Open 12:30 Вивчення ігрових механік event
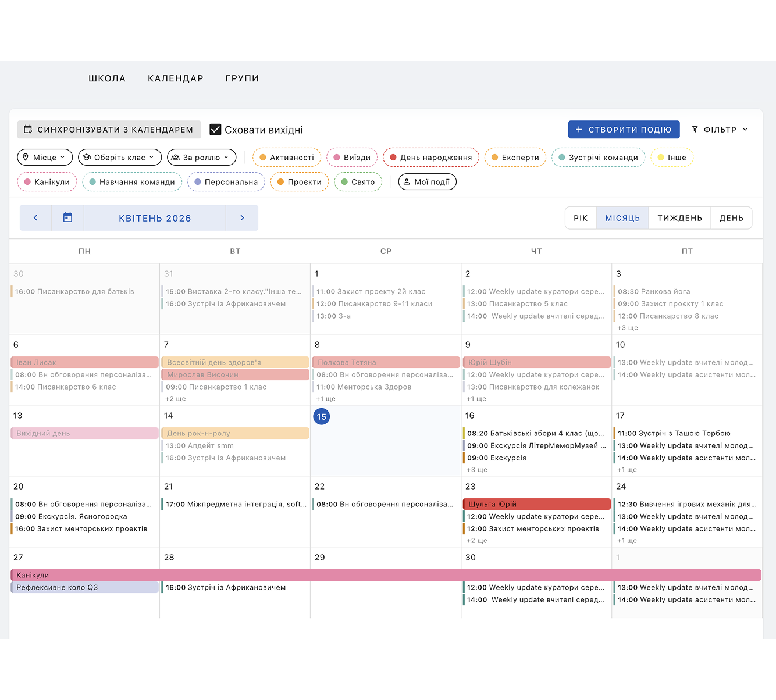The width and height of the screenshot is (776, 700). pyautogui.click(x=687, y=504)
